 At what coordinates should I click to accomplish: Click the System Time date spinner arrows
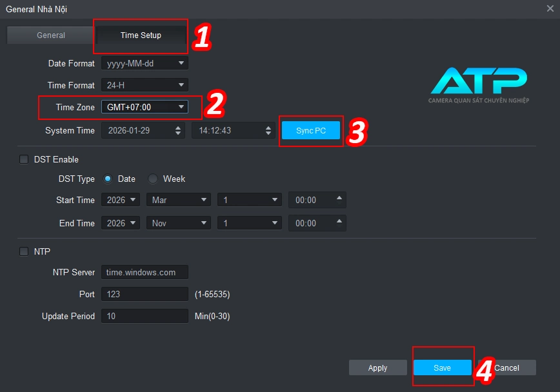pyautogui.click(x=179, y=130)
